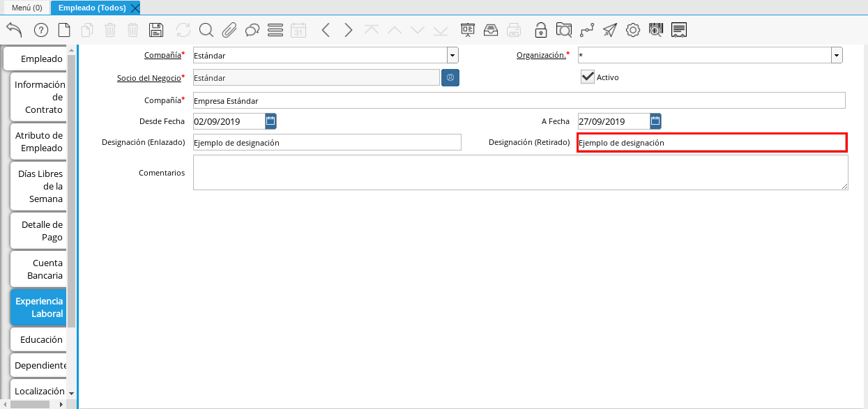Open the Dependiente tab
This screenshot has height=409, width=868.
pyautogui.click(x=38, y=365)
